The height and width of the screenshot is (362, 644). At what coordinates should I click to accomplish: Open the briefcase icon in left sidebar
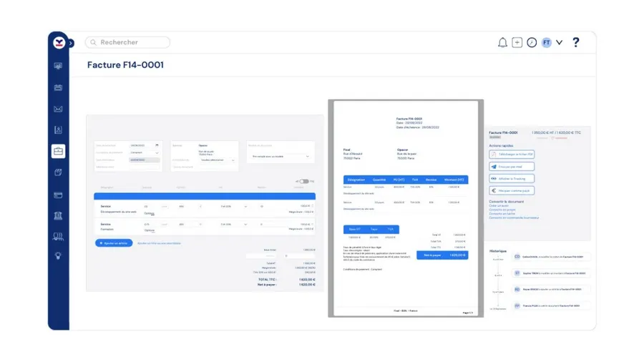(58, 152)
